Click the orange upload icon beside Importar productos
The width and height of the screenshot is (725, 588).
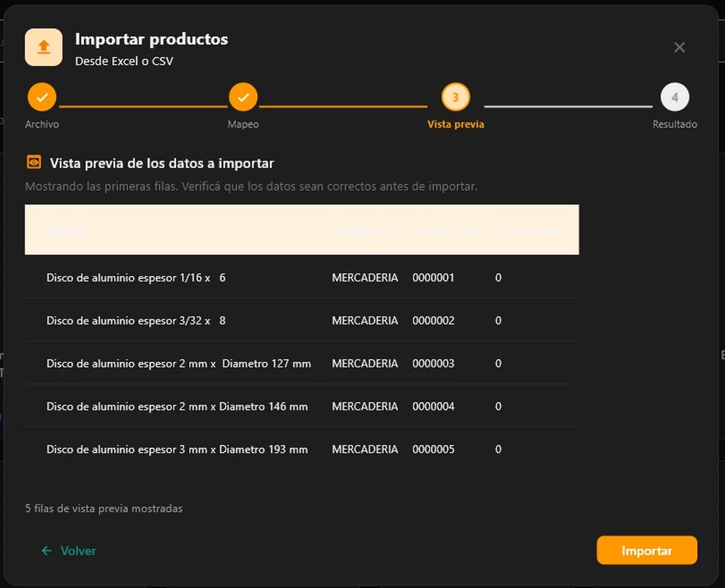tap(43, 47)
